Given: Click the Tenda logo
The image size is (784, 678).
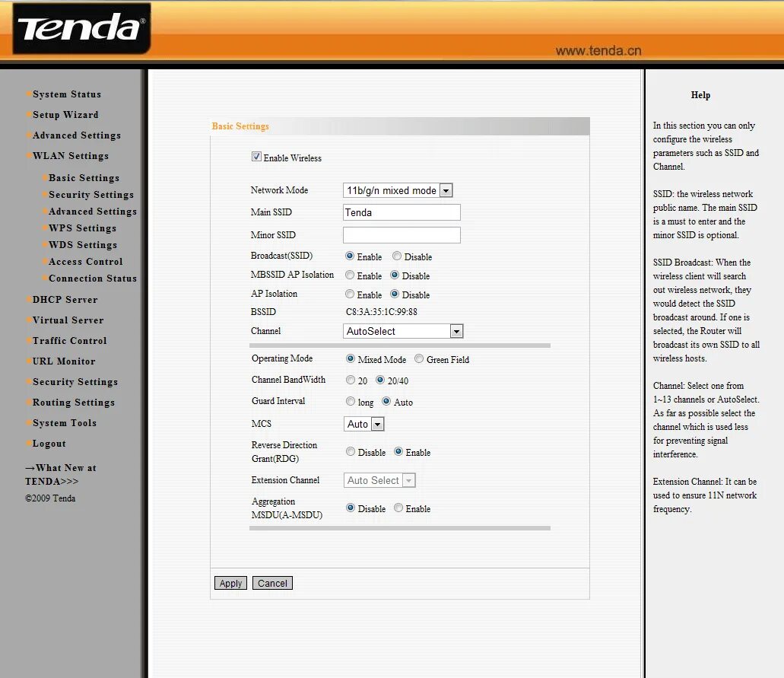Looking at the screenshot, I should [81, 28].
